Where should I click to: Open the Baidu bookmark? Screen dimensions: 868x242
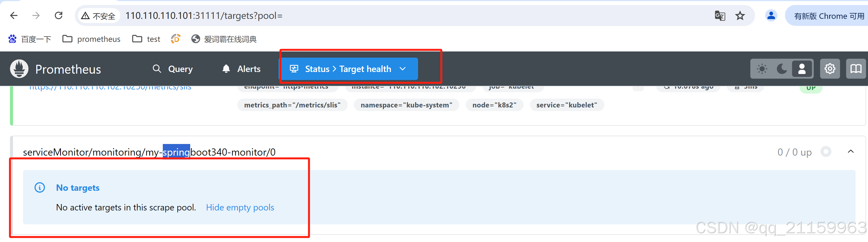tap(30, 39)
